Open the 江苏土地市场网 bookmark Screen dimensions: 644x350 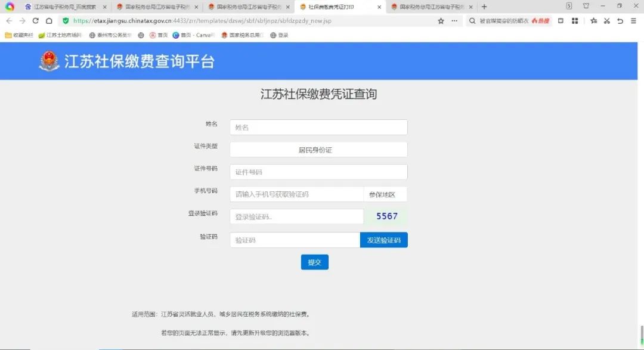(x=60, y=35)
